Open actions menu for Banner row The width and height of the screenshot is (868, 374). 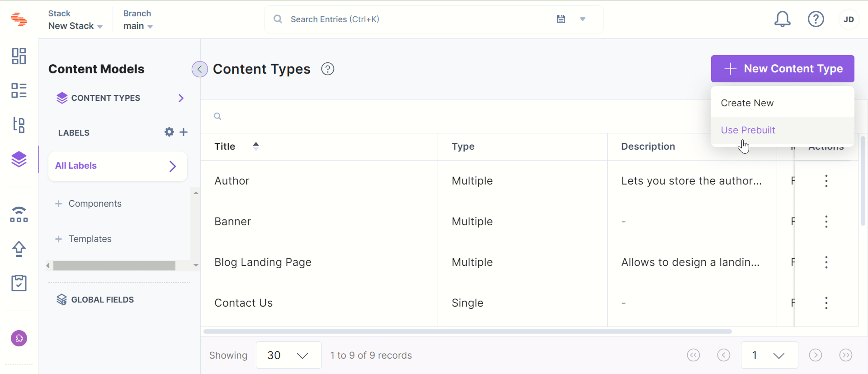[x=826, y=221]
